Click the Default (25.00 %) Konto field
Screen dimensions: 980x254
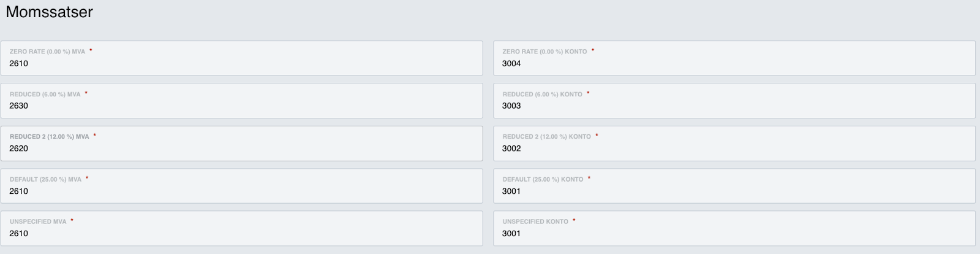click(734, 186)
